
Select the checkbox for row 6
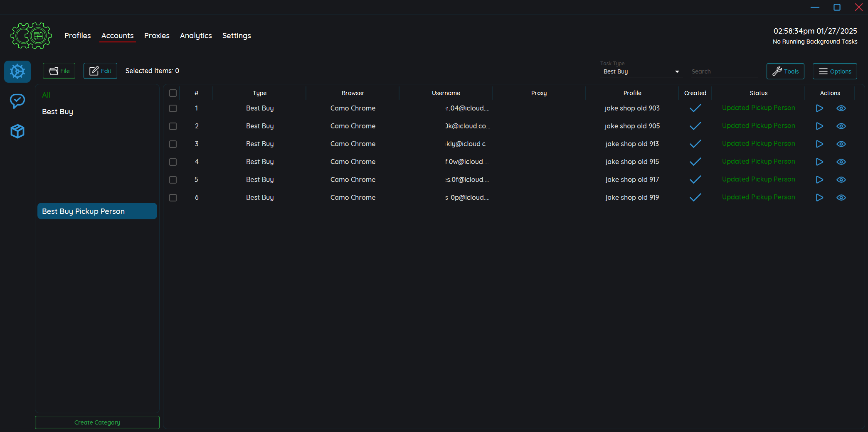click(x=173, y=198)
